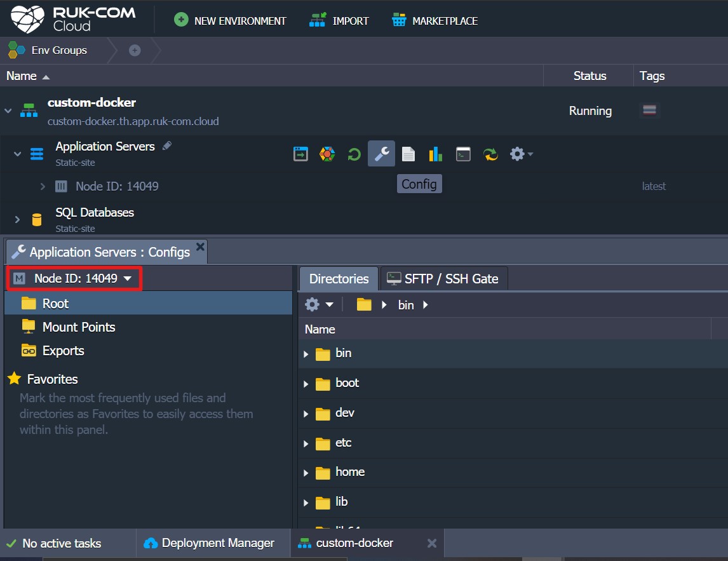The width and height of the screenshot is (728, 561).
Task: Switch to the SFTP / SSH Gate tab
Action: [443, 278]
